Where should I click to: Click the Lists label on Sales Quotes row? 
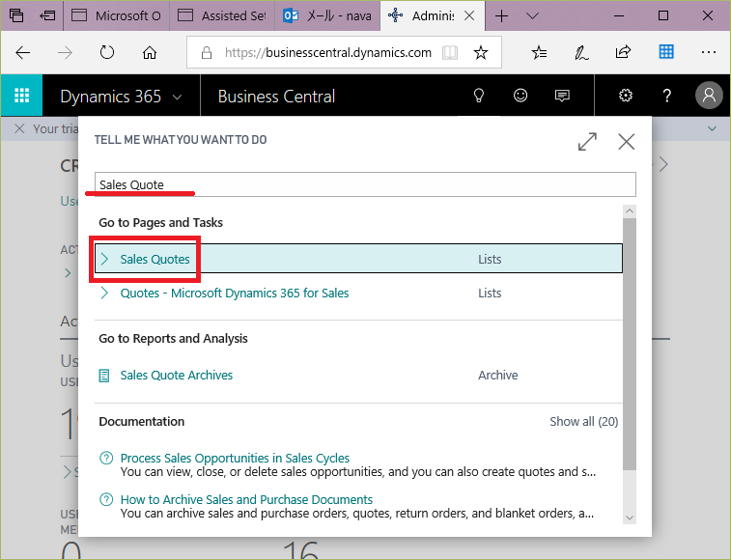(x=490, y=259)
